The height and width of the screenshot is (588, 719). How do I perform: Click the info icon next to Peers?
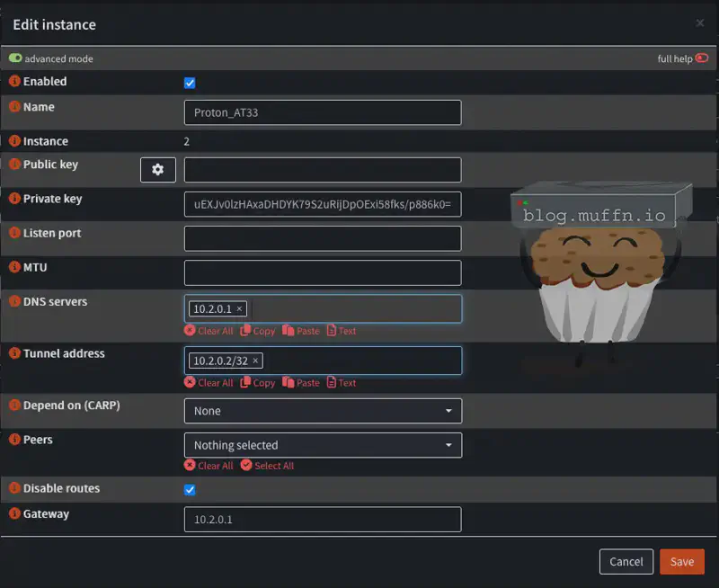pos(14,441)
